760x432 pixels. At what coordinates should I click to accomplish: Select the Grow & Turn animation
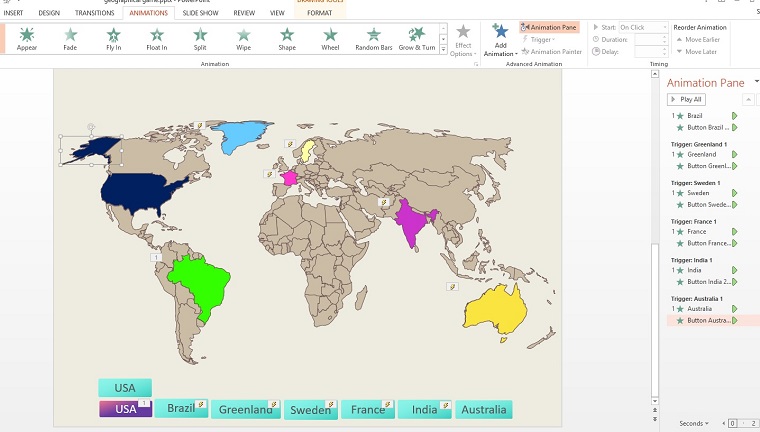(417, 39)
